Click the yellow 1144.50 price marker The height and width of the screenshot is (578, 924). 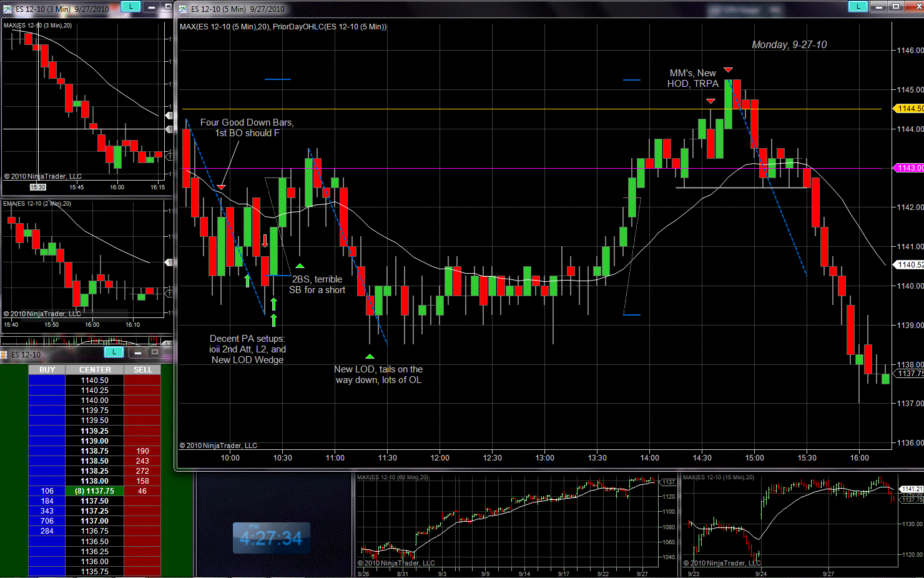[x=910, y=109]
